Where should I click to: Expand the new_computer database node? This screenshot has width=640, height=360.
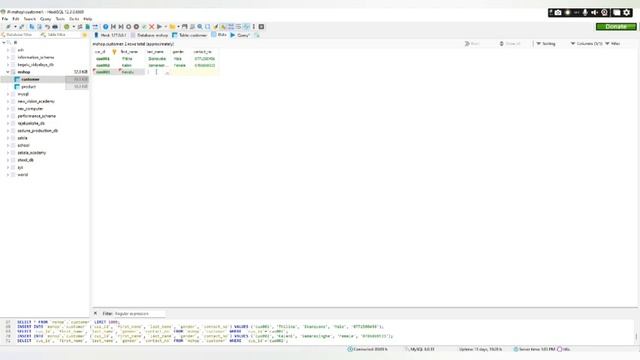[8, 109]
